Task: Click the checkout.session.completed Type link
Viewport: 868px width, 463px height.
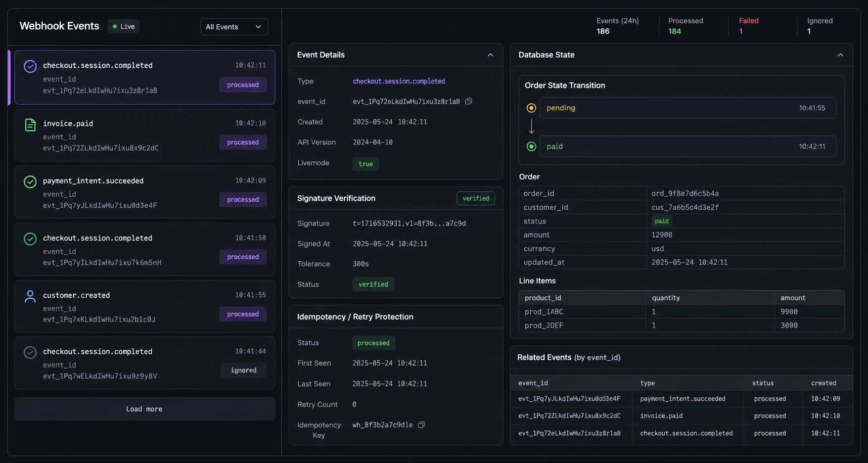Action: [x=399, y=81]
